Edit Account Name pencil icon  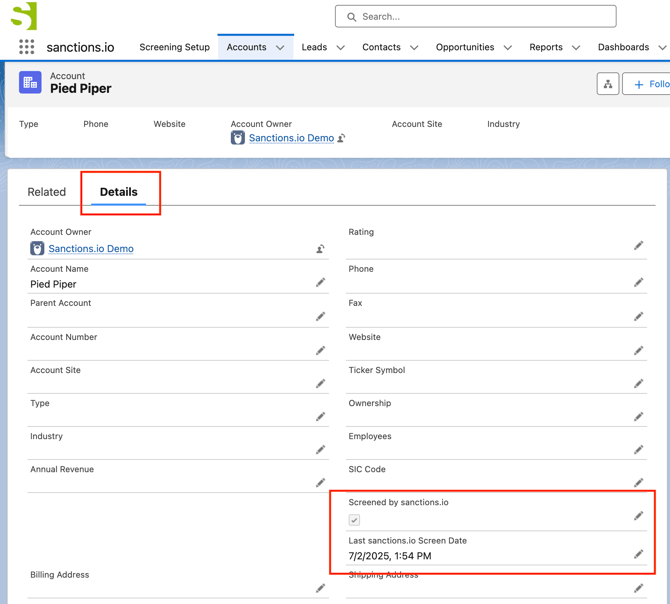320,282
